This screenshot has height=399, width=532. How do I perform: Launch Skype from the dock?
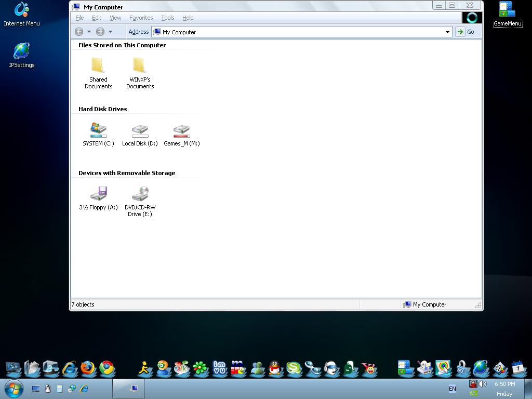tap(294, 368)
